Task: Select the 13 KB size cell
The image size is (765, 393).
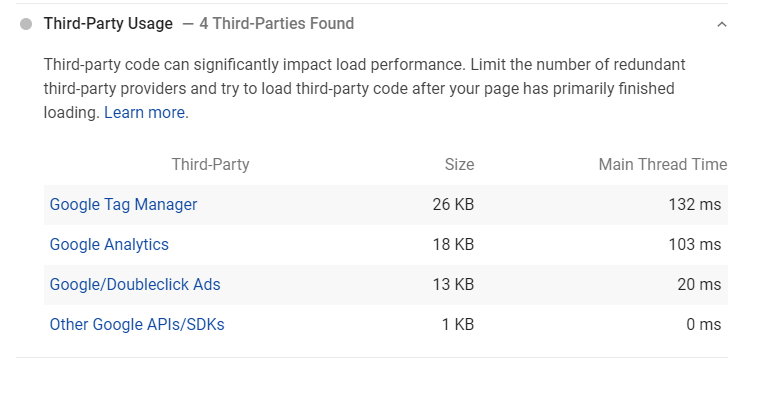Action: 453,284
